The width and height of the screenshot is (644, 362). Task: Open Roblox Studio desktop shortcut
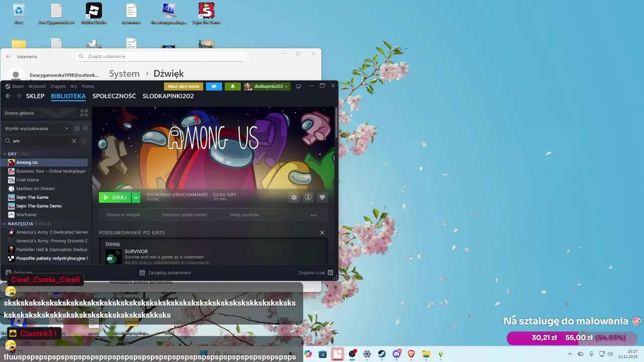94,14
